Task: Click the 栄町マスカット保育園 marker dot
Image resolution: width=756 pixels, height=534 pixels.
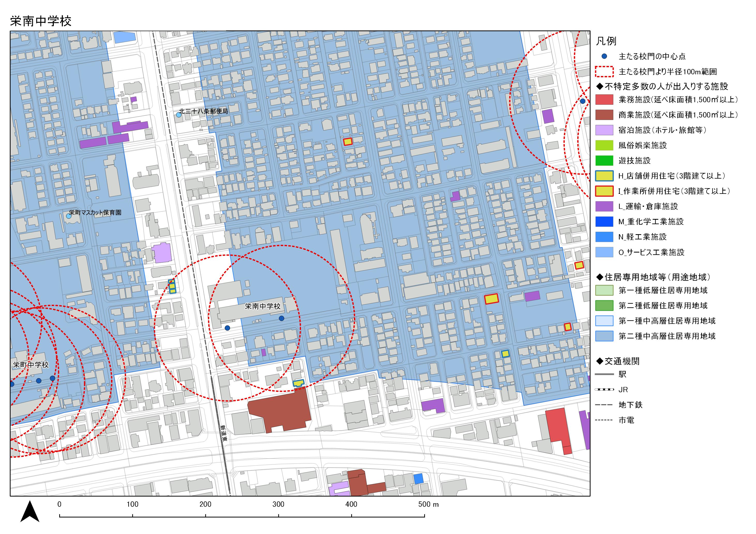Action: 69,216
